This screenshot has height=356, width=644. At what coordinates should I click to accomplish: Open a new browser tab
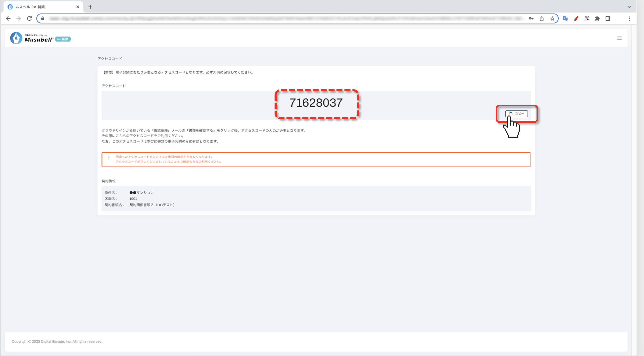point(90,7)
